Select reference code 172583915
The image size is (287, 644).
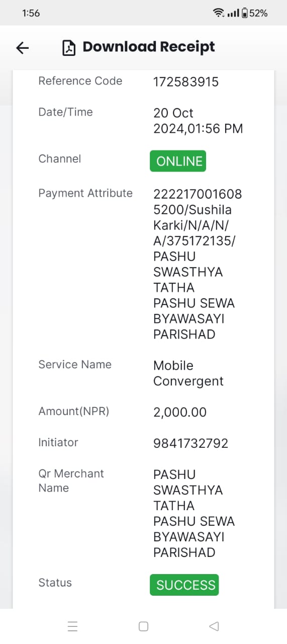click(x=186, y=82)
